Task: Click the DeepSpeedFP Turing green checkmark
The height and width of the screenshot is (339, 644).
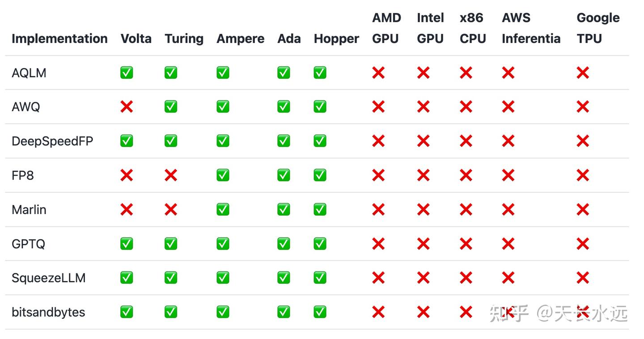Action: pyautogui.click(x=171, y=141)
